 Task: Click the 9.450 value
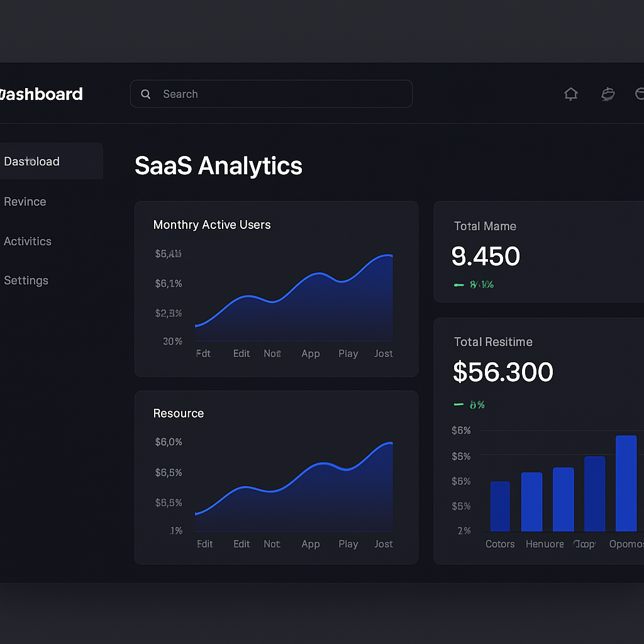(x=486, y=256)
